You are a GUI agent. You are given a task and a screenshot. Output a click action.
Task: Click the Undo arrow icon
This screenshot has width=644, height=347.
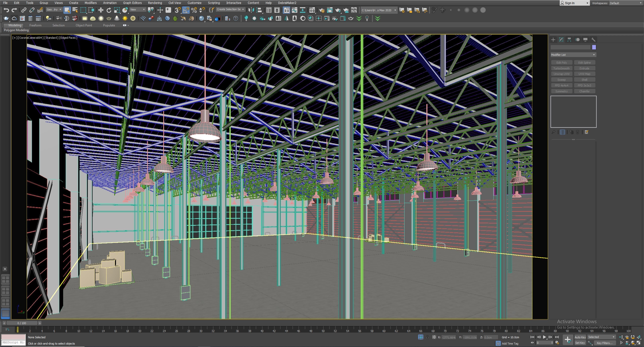coord(6,10)
